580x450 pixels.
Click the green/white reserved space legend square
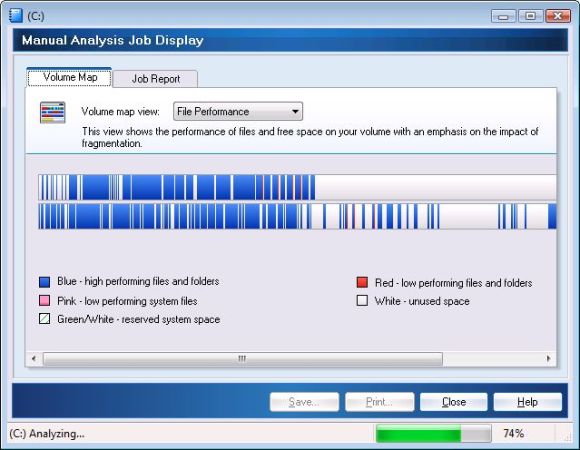[x=44, y=319]
